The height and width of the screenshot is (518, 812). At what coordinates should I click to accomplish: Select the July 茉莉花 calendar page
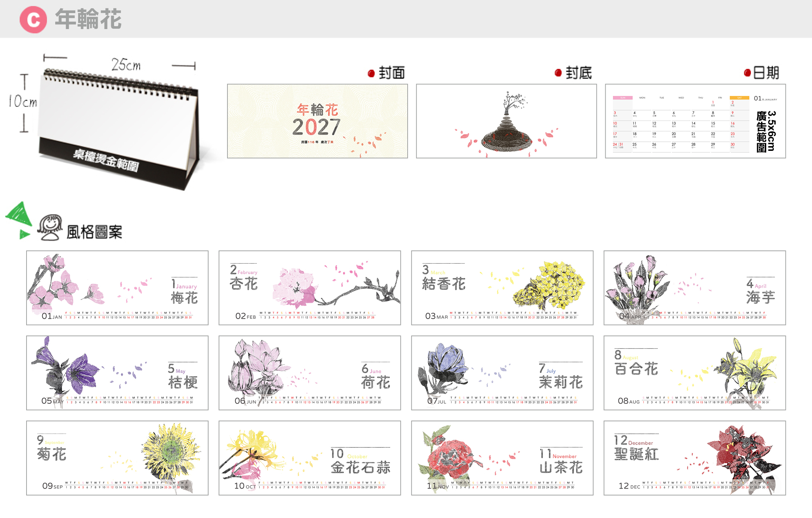click(x=502, y=373)
